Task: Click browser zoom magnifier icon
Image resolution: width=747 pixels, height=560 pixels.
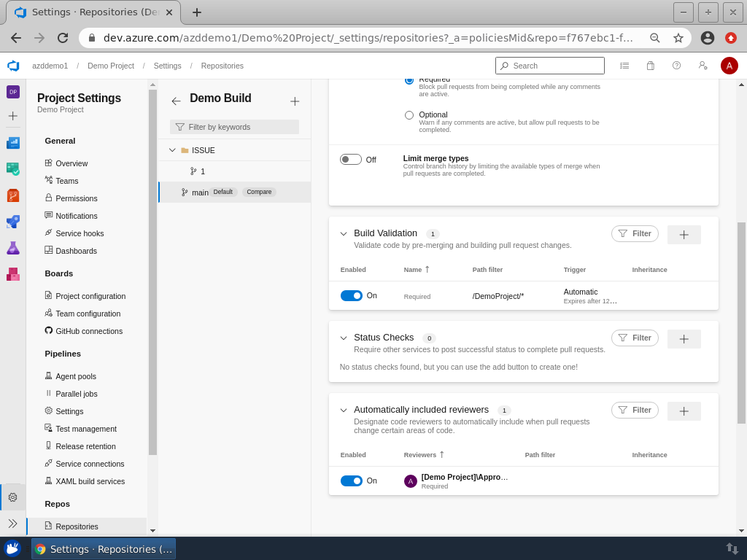Action: click(655, 38)
